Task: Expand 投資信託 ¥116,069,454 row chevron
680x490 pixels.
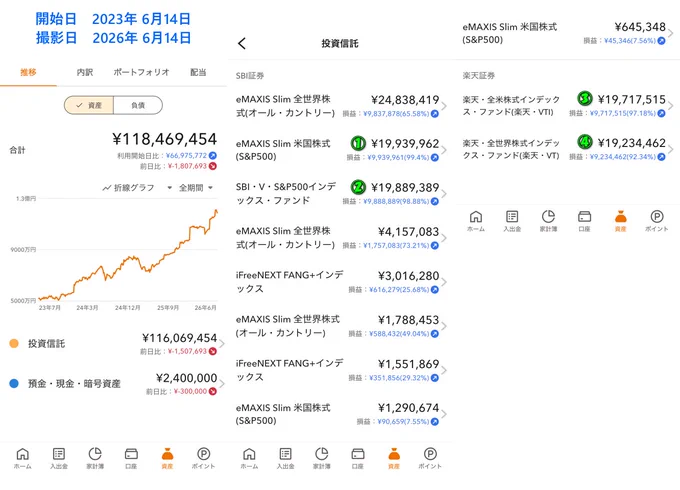Action: pos(222,344)
